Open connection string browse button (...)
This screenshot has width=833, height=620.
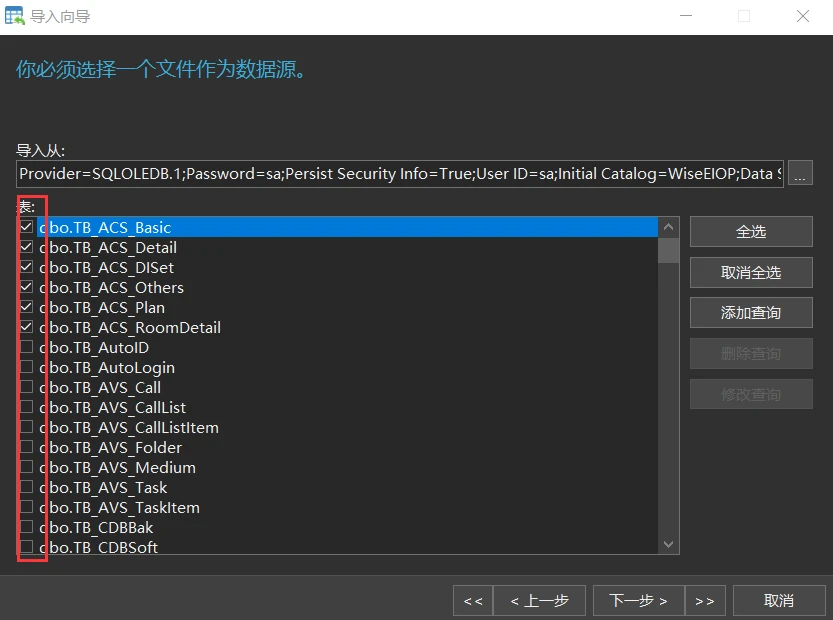(x=800, y=174)
